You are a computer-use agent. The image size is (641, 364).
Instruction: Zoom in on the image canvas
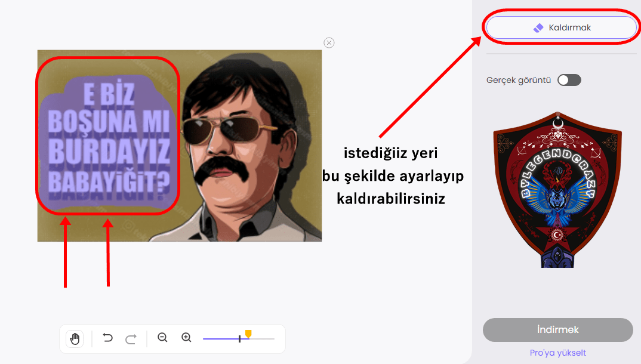[x=186, y=337]
